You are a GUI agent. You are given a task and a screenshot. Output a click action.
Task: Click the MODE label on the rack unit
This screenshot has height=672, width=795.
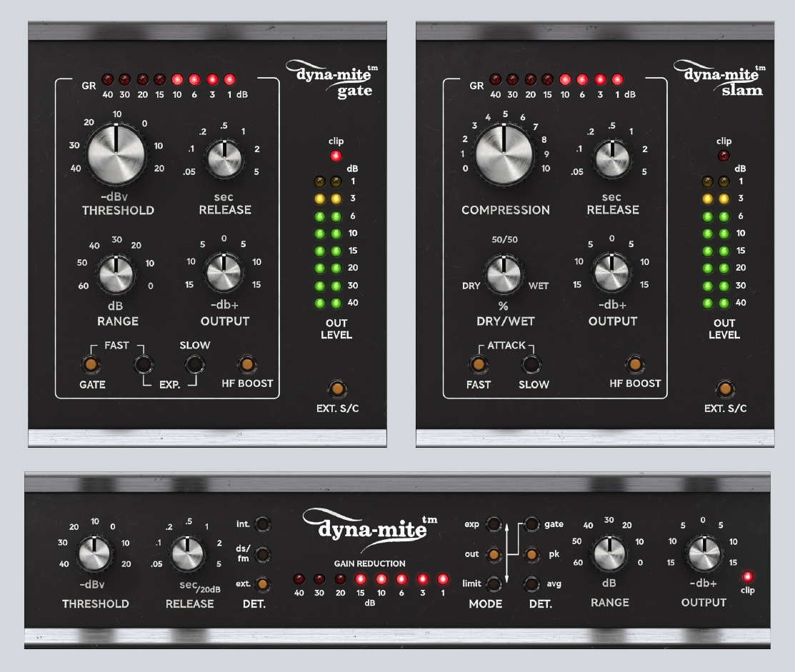point(486,603)
